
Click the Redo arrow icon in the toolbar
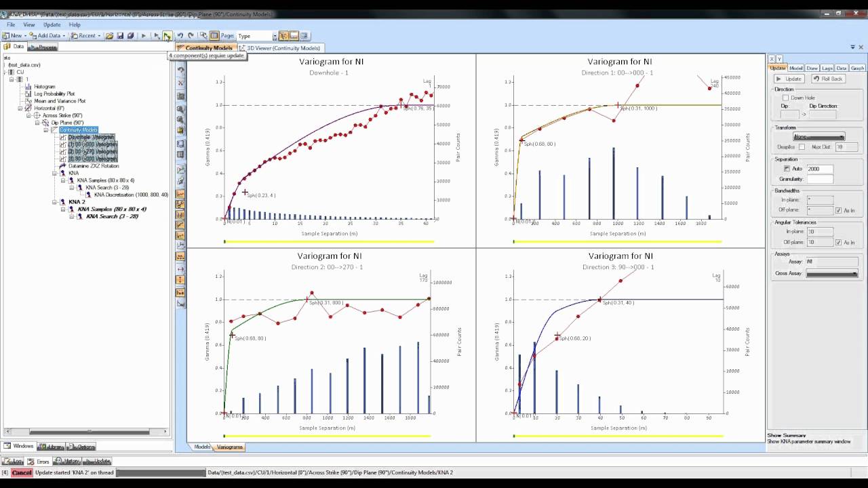[x=191, y=35]
